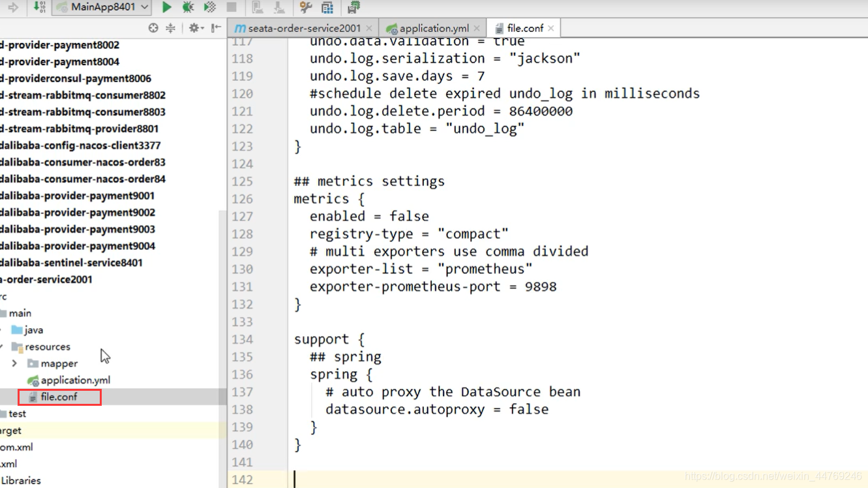Viewport: 868px width, 488px height.
Task: Select the file.conf editor tab
Action: [524, 28]
